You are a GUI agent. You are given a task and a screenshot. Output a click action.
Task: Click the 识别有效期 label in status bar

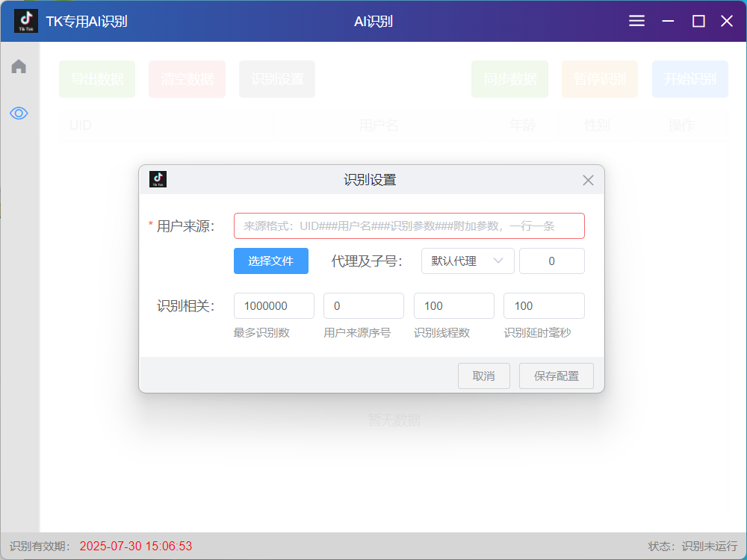coord(40,547)
